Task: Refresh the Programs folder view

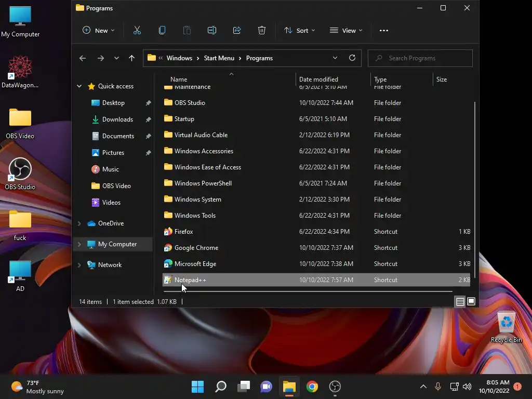Action: click(352, 58)
